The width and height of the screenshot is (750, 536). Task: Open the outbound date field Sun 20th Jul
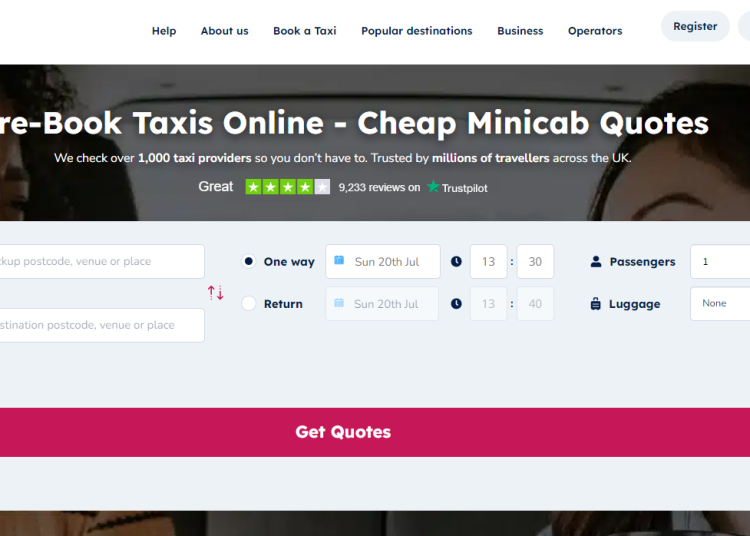pos(383,262)
